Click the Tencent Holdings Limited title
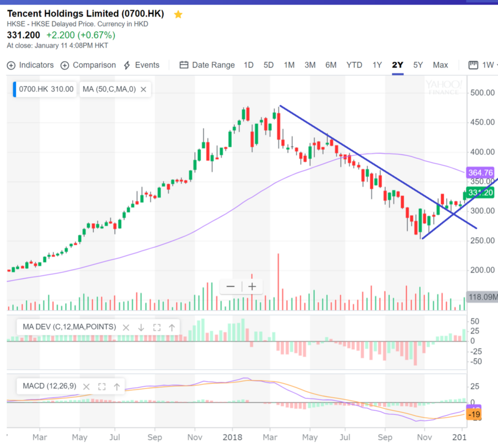 point(85,14)
